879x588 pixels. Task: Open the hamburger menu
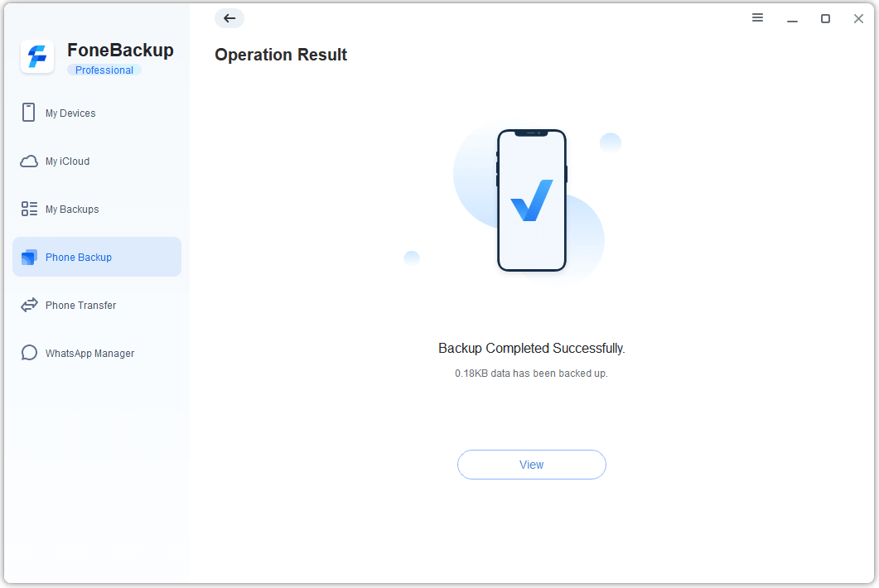[757, 17]
